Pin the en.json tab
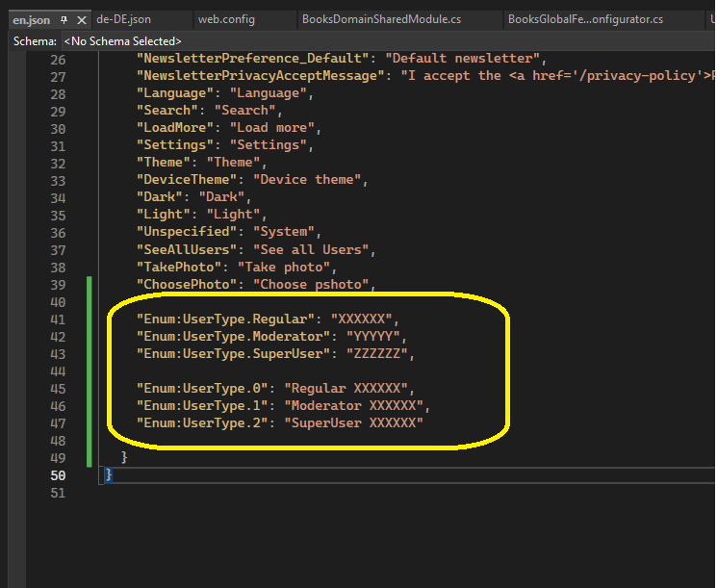Image resolution: width=717 pixels, height=588 pixels. (64, 19)
